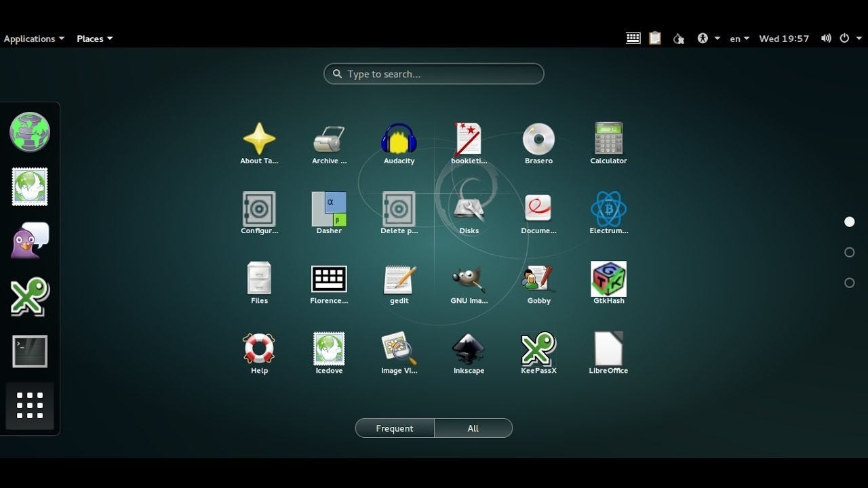Launch Electrum Bitcoin wallet
The width and height of the screenshot is (868, 488).
tap(608, 213)
